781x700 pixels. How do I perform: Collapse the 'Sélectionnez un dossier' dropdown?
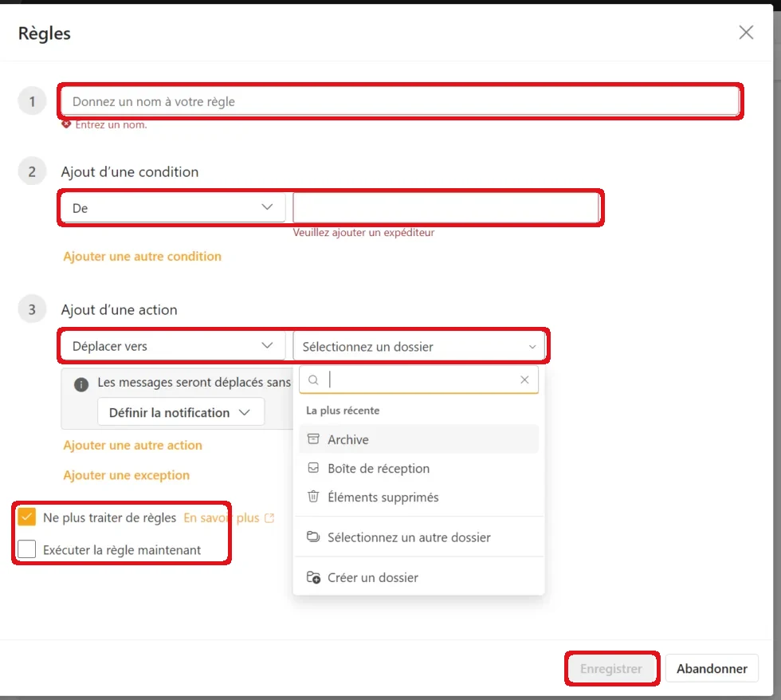point(418,346)
